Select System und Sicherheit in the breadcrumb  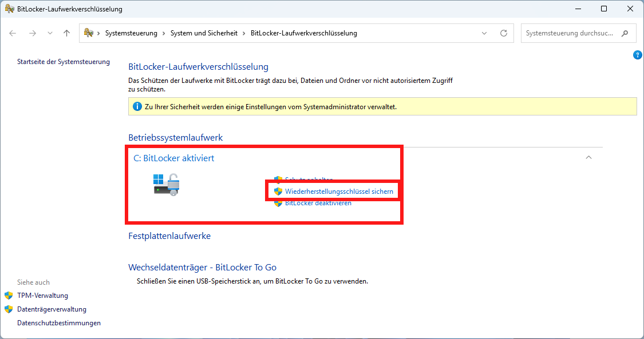click(204, 33)
